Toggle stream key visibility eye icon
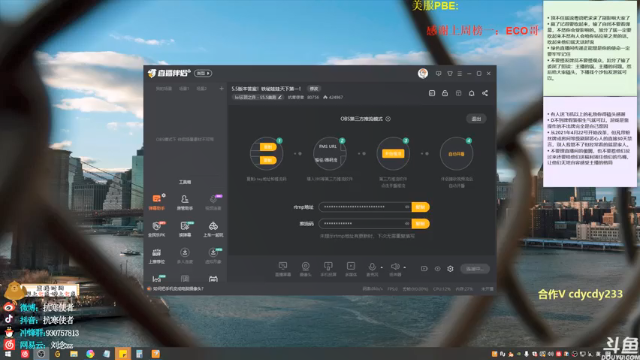Image resolution: width=640 pixels, height=360 pixels. pyautogui.click(x=407, y=223)
